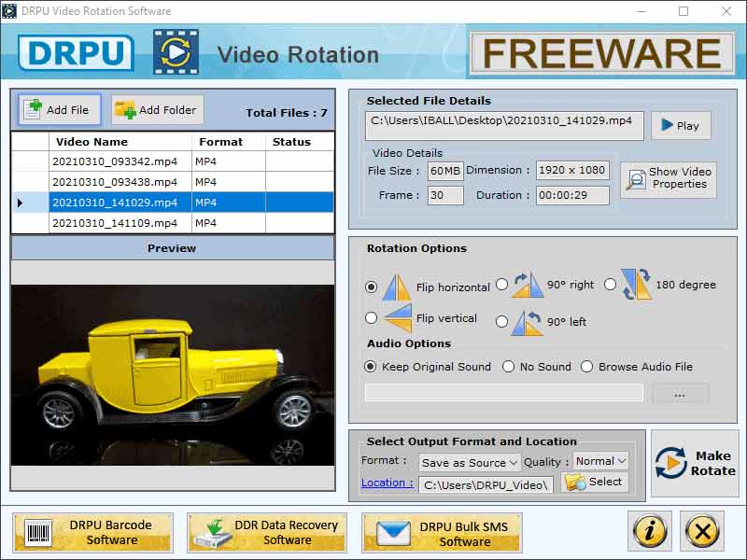Expand the Quality dropdown set to Normal
The image size is (747, 560).
[x=599, y=461]
